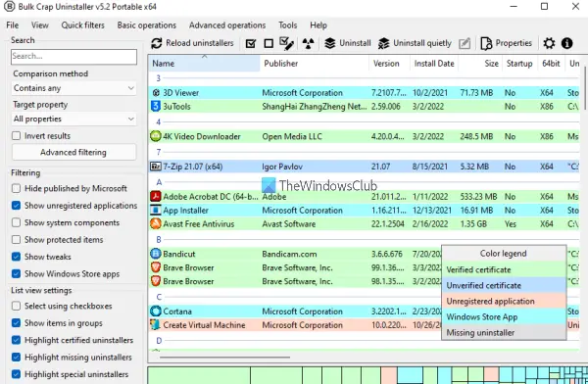Collapse the group header 3
Screen dimensions: 588x384
coord(158,78)
